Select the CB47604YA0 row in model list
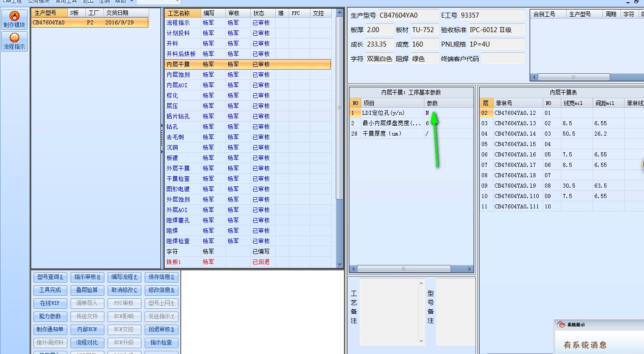This screenshot has height=354, width=644. 90,23
